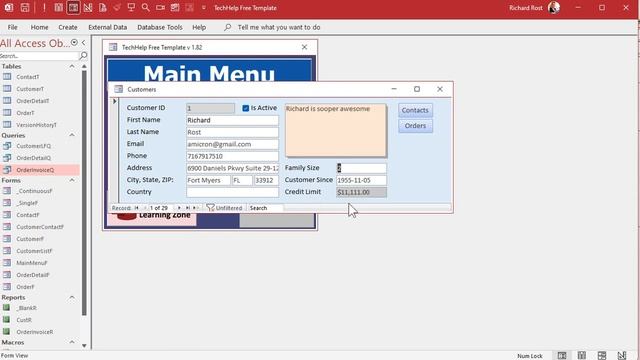The image size is (640, 360).
Task: Open the Help tab
Action: coord(199,27)
